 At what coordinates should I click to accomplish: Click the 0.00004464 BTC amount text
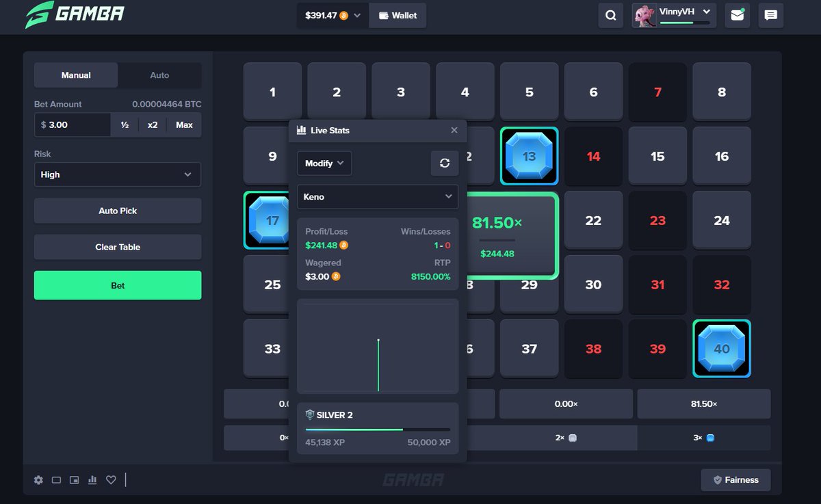166,104
